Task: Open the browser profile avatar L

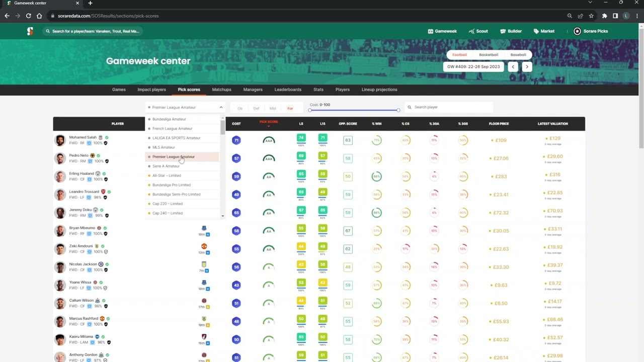Action: 626,16
